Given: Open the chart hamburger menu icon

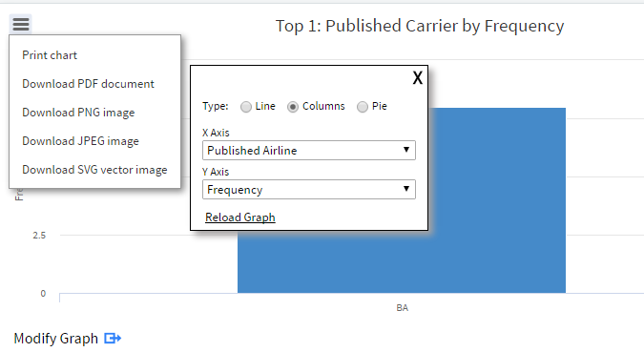Looking at the screenshot, I should [x=21, y=24].
